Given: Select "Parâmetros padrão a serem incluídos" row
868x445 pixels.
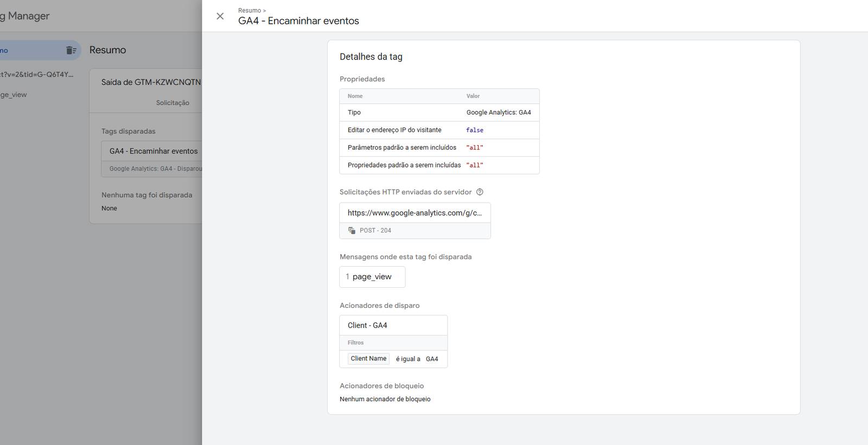Looking at the screenshot, I should tap(439, 147).
